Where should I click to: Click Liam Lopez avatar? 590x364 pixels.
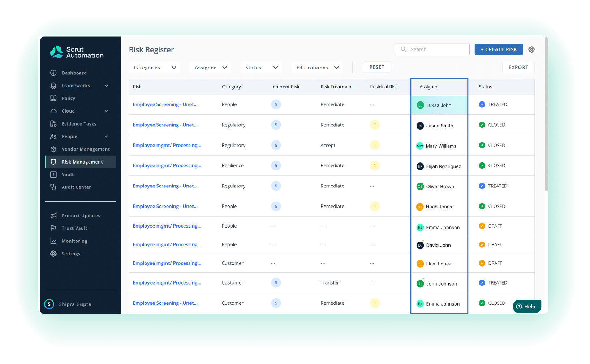pos(420,264)
